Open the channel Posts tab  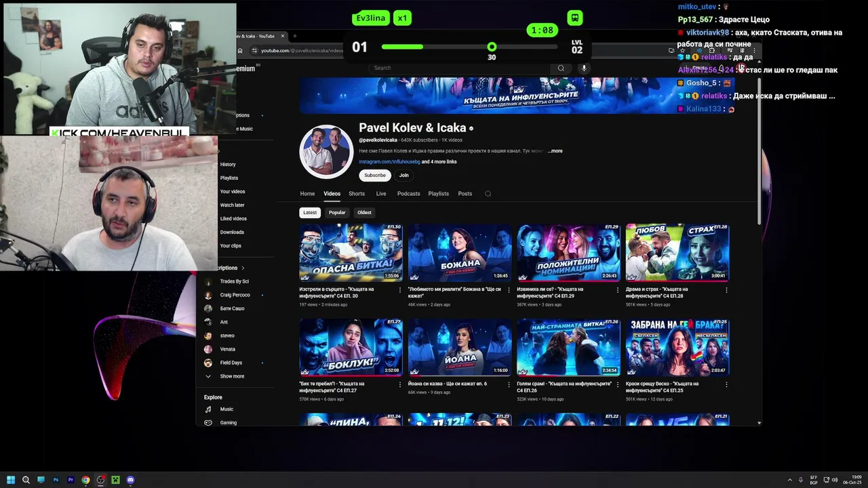pyautogui.click(x=465, y=194)
